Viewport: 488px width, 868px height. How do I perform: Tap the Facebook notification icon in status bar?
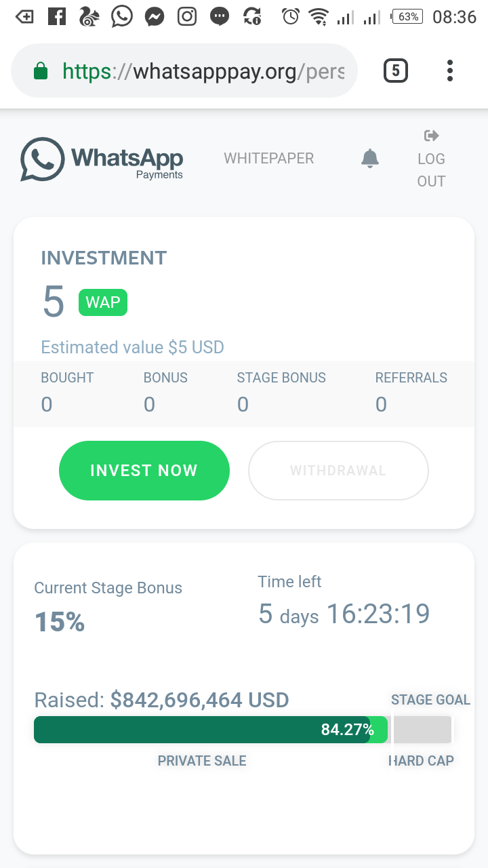58,16
